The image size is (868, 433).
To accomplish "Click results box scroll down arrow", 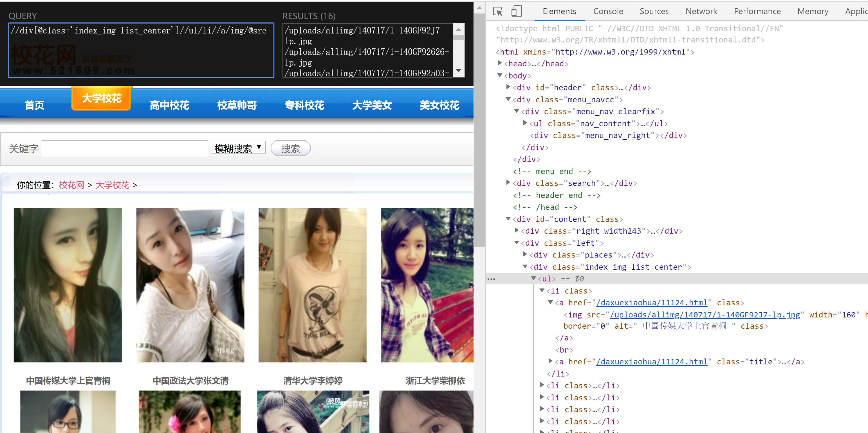I will coord(458,71).
